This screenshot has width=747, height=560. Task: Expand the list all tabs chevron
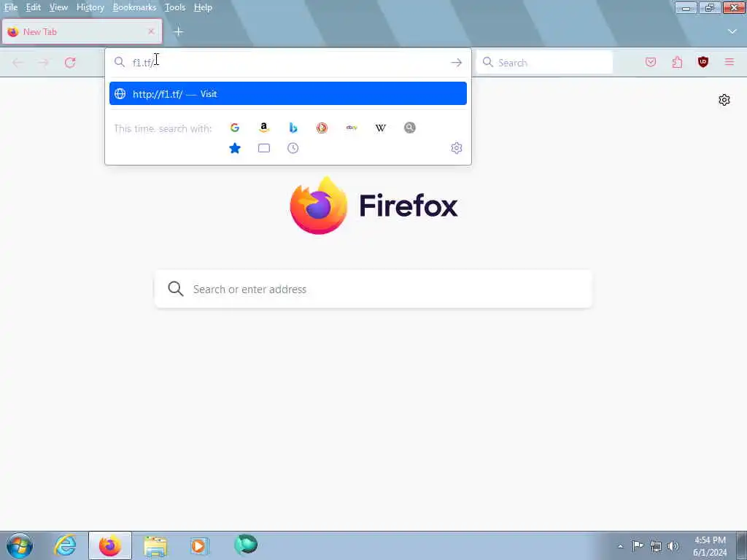pyautogui.click(x=732, y=31)
